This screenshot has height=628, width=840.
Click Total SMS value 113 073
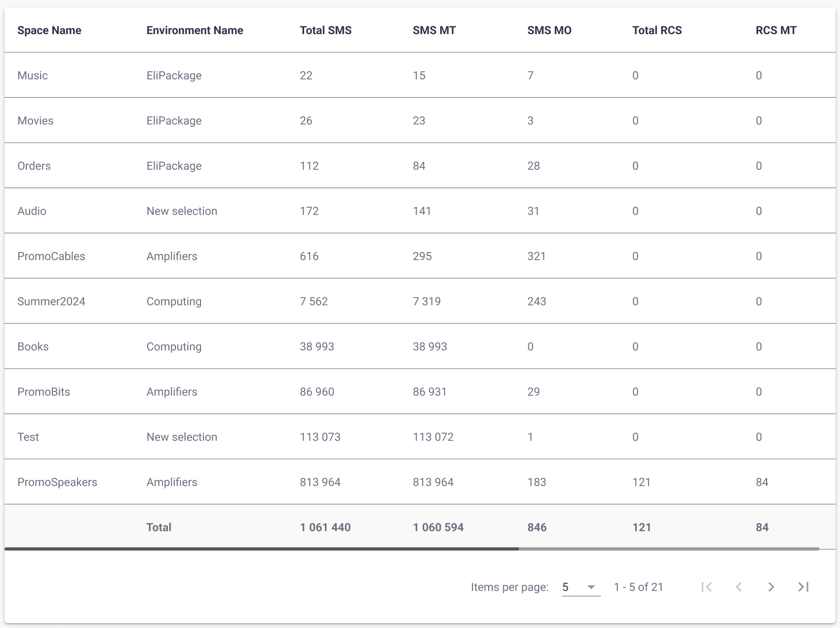(320, 436)
